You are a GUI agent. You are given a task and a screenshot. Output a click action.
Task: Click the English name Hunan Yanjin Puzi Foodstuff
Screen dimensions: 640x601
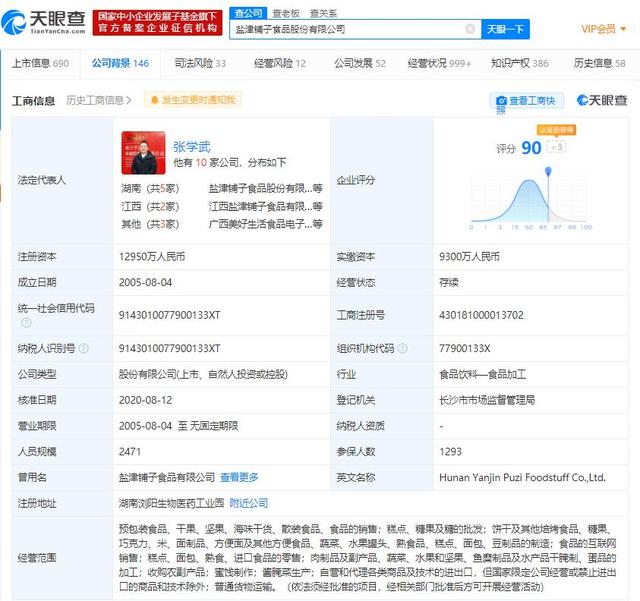tap(522, 477)
